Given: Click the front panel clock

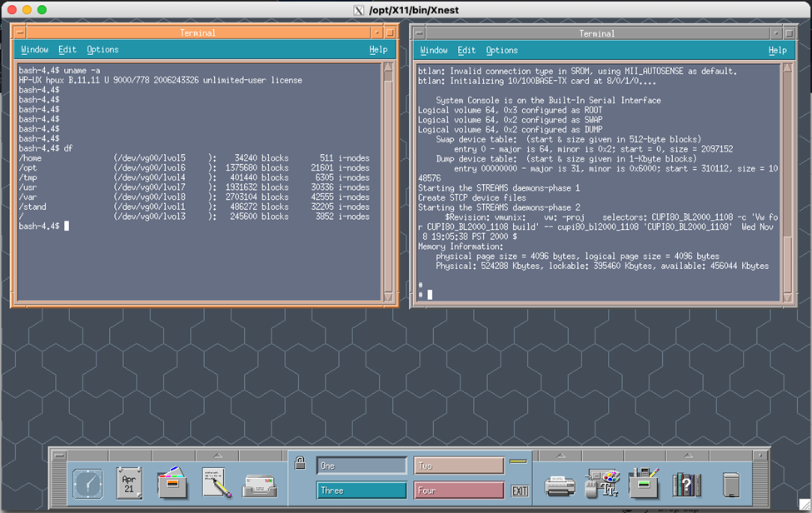Looking at the screenshot, I should tap(87, 483).
